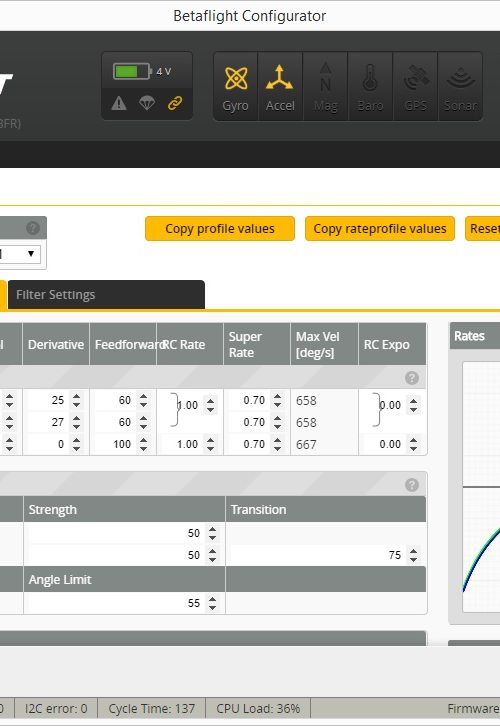Adjust bracketed RC Rate 1.00 stepper
The height and width of the screenshot is (726, 500).
[211, 405]
